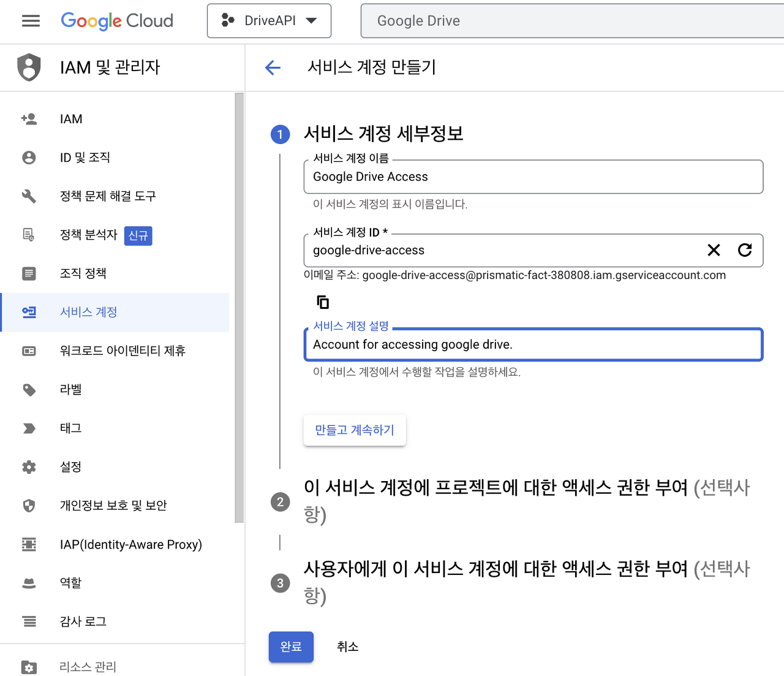
Task: Click the wrench icon for 정책 문제 해결 도구
Action: (29, 196)
